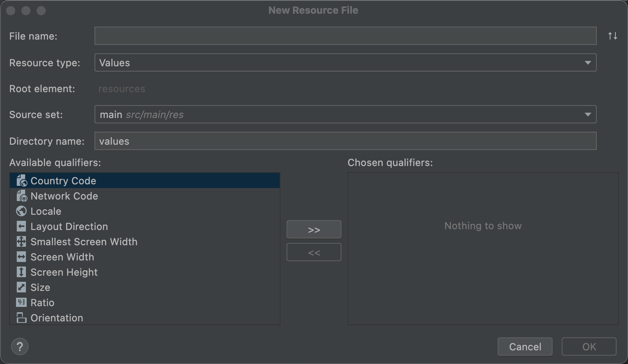Confirm with the OK button
The height and width of the screenshot is (364, 628).
[589, 347]
